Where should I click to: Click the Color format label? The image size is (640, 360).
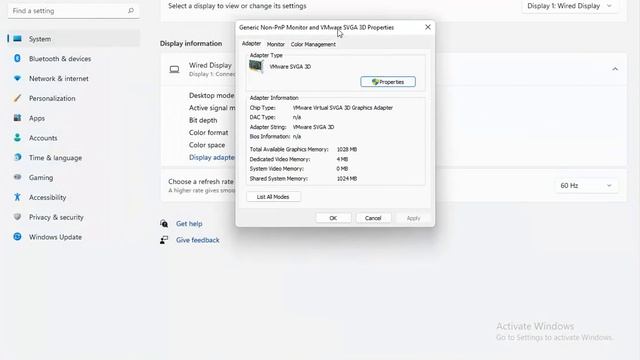click(x=209, y=133)
